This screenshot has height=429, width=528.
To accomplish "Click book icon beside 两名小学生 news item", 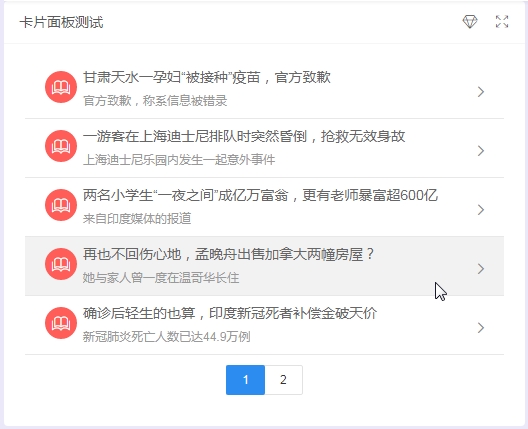I will pyautogui.click(x=61, y=205).
